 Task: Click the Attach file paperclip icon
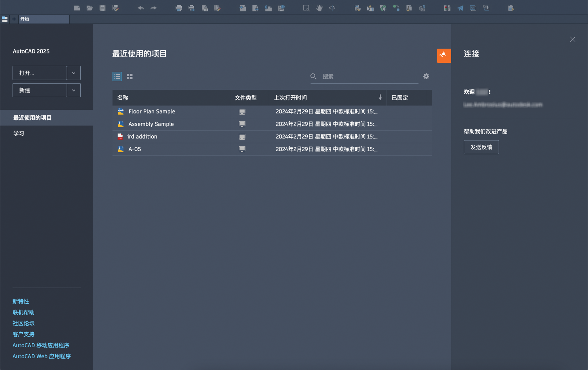269,8
